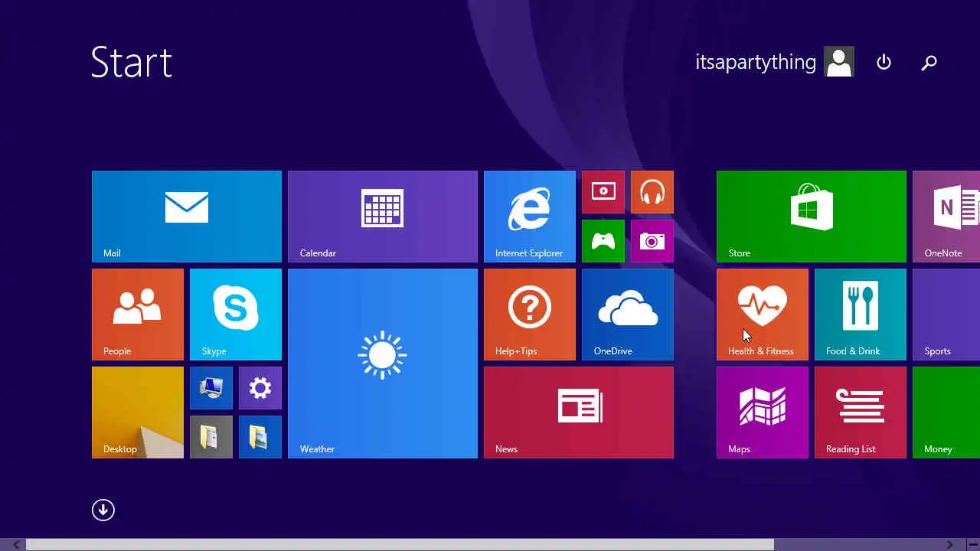Image resolution: width=980 pixels, height=551 pixels.
Task: Click the scrollbar right arrow
Action: pyautogui.click(x=949, y=545)
